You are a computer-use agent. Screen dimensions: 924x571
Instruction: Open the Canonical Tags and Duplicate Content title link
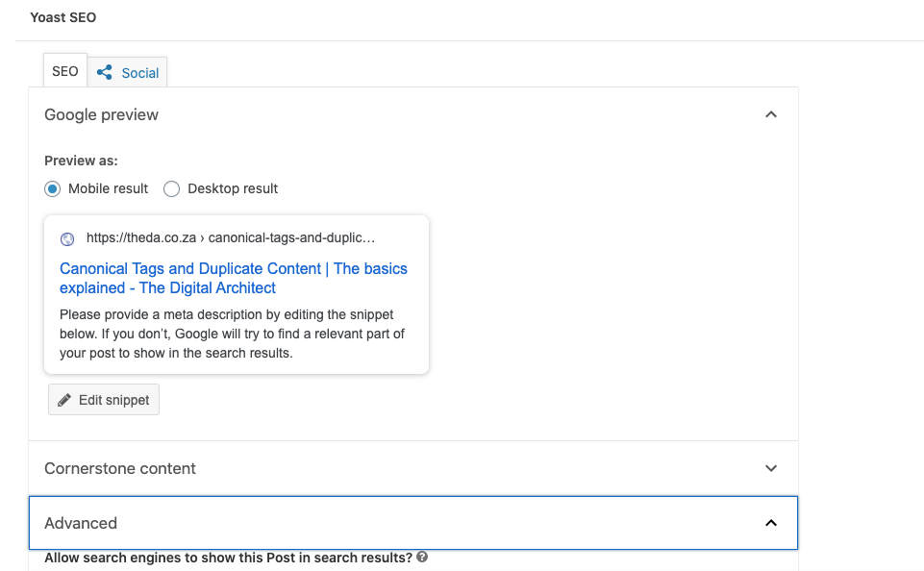point(234,278)
